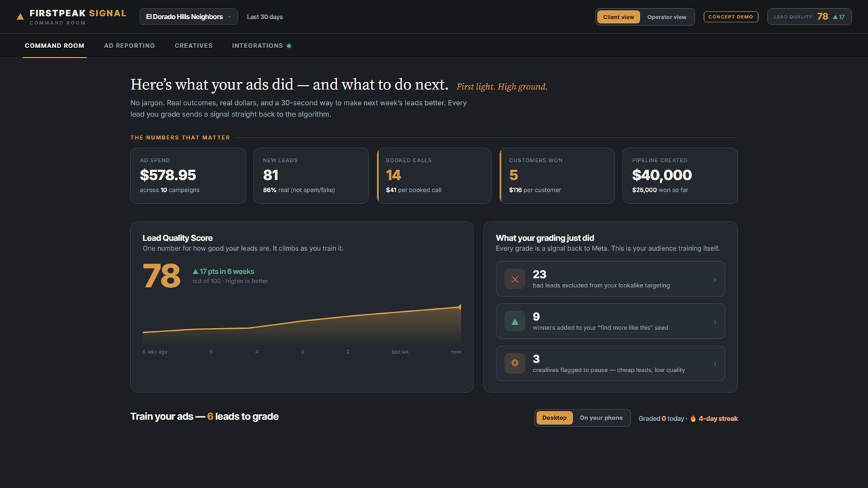The height and width of the screenshot is (488, 868).
Task: Click the FirstPeak orange triangle logo
Action: pyautogui.click(x=20, y=16)
